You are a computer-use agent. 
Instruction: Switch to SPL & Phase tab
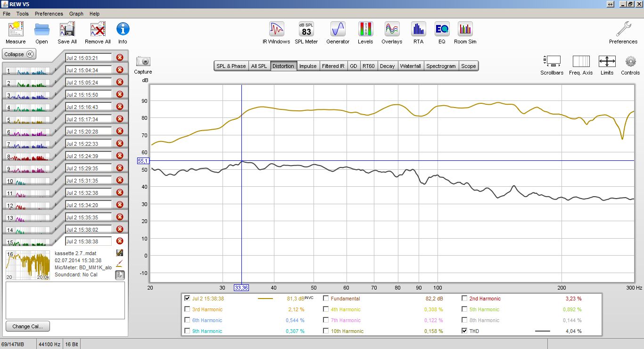[x=231, y=66]
